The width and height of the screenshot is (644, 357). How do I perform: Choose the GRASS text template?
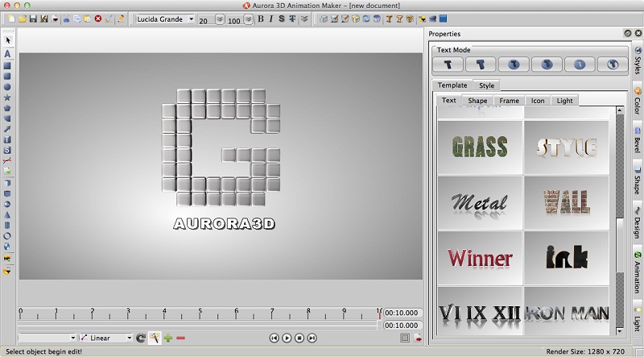(480, 147)
